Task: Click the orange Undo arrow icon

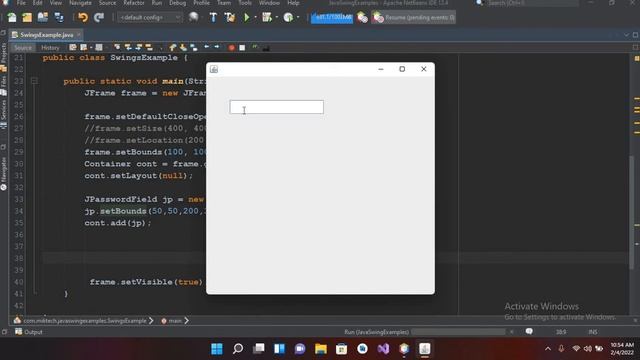Action: (83, 18)
